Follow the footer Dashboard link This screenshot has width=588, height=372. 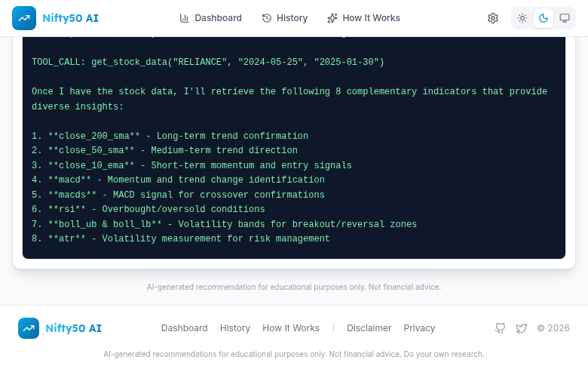[x=184, y=328]
